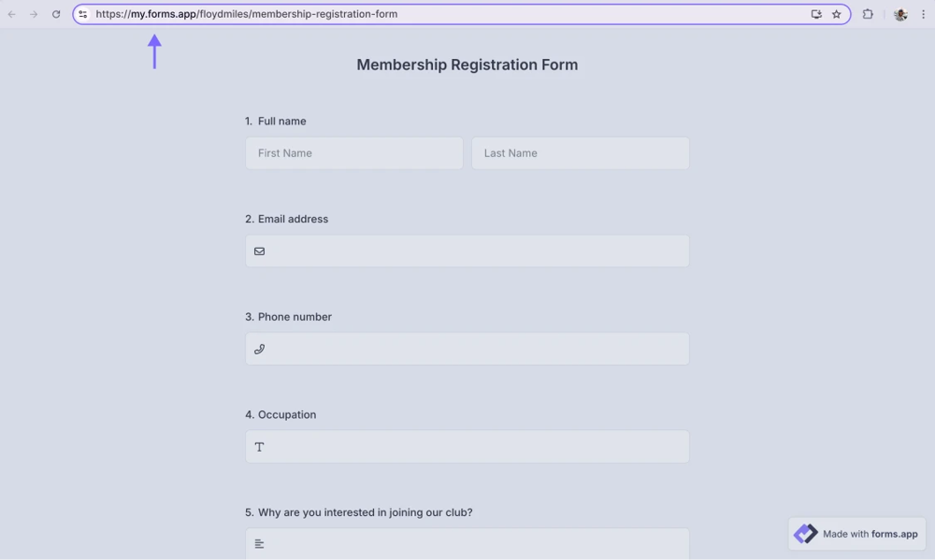
Task: Click the forms.app logo in the corner badge
Action: tap(805, 534)
